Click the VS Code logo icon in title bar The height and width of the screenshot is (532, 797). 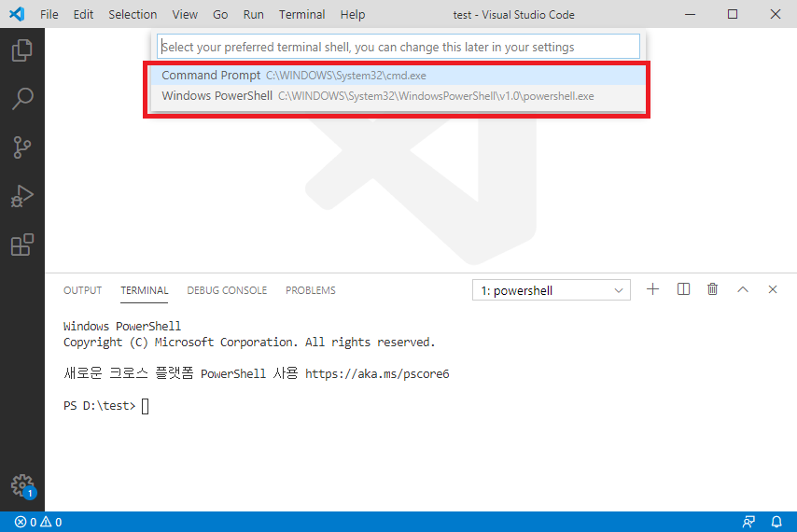pos(17,14)
